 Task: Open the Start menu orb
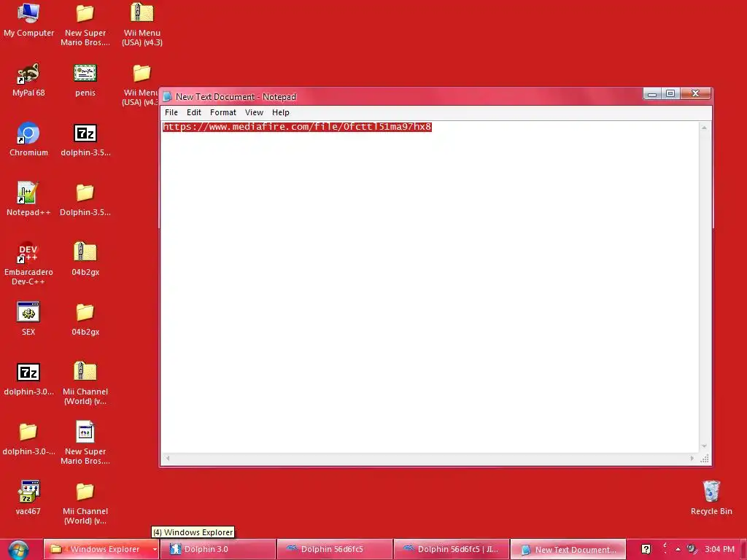point(18,550)
